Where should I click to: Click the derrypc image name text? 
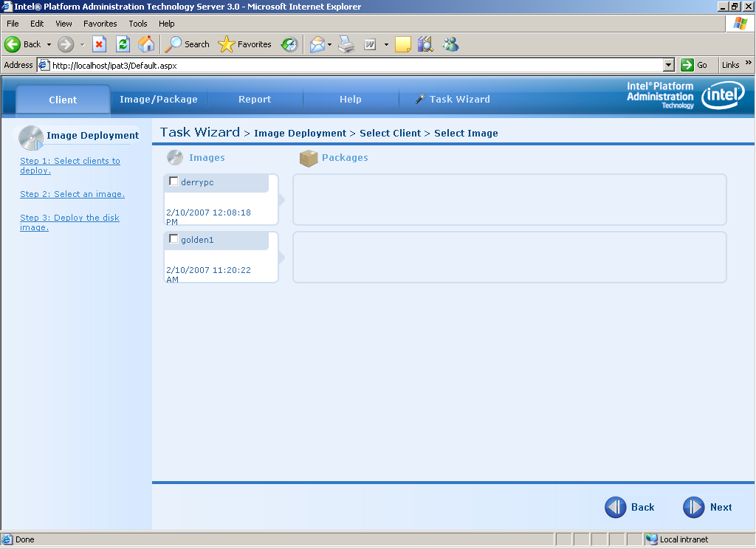click(x=197, y=182)
